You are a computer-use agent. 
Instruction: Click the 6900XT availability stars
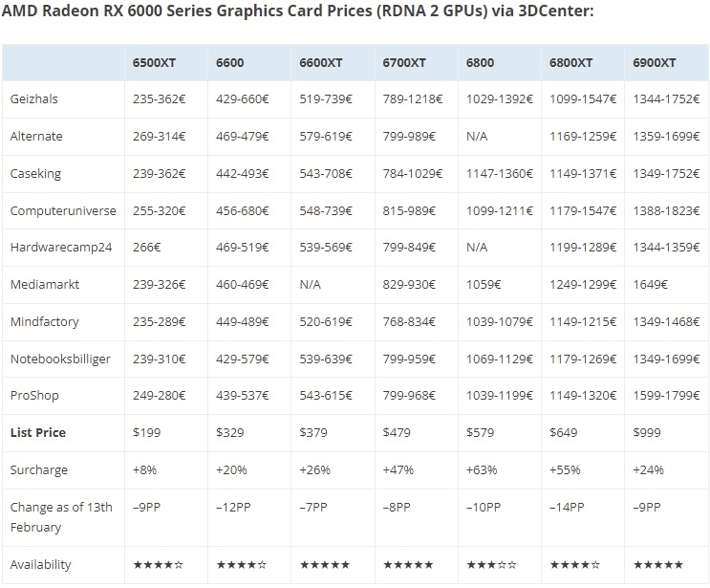pyautogui.click(x=657, y=565)
